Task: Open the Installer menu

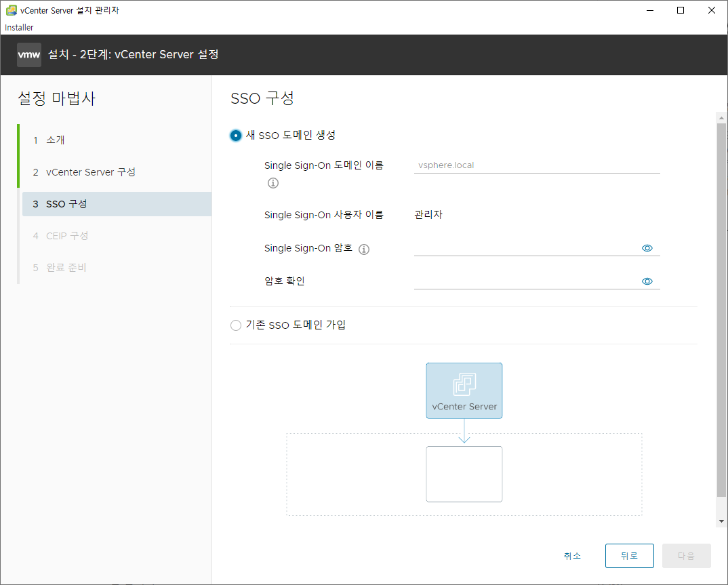Action: point(19,27)
